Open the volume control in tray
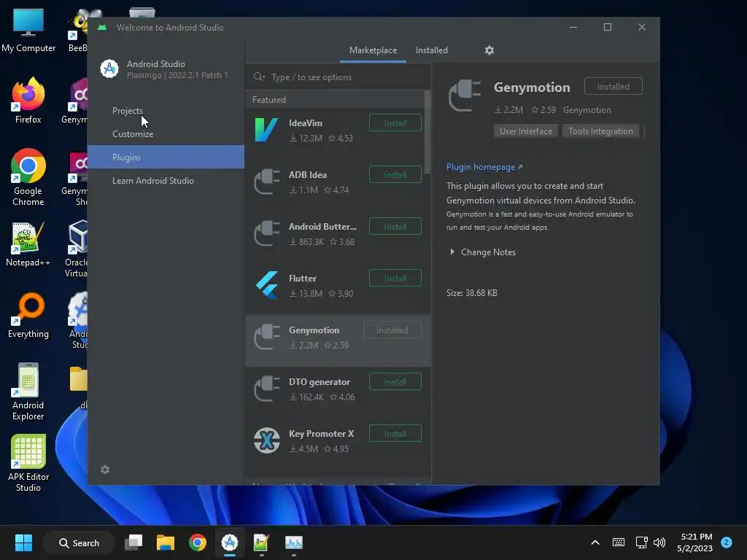The image size is (747, 560). pyautogui.click(x=659, y=542)
